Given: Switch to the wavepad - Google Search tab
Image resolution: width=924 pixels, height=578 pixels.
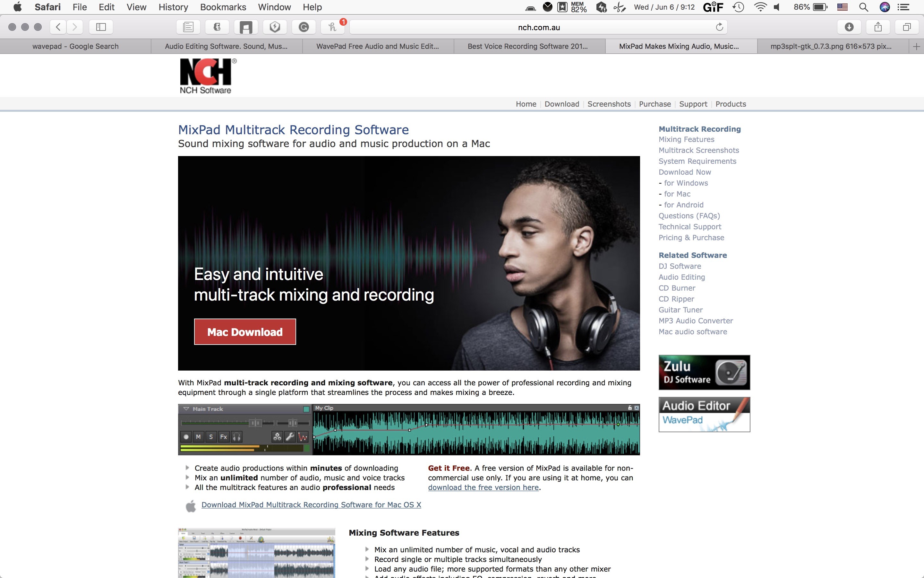Looking at the screenshot, I should pos(76,47).
